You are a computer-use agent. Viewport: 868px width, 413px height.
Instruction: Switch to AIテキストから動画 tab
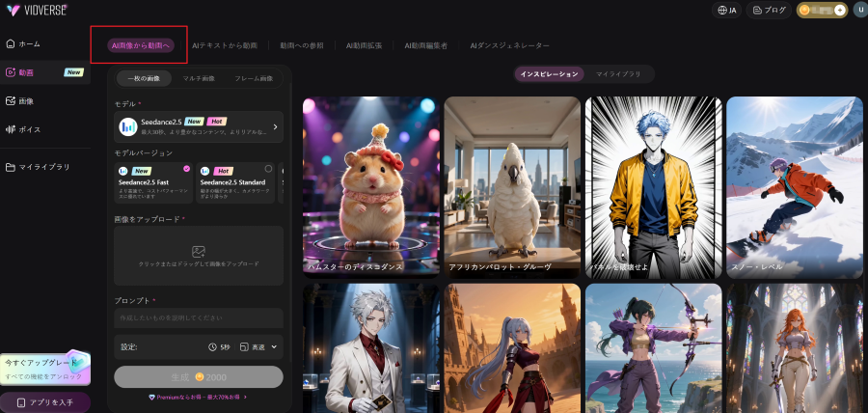click(x=224, y=46)
